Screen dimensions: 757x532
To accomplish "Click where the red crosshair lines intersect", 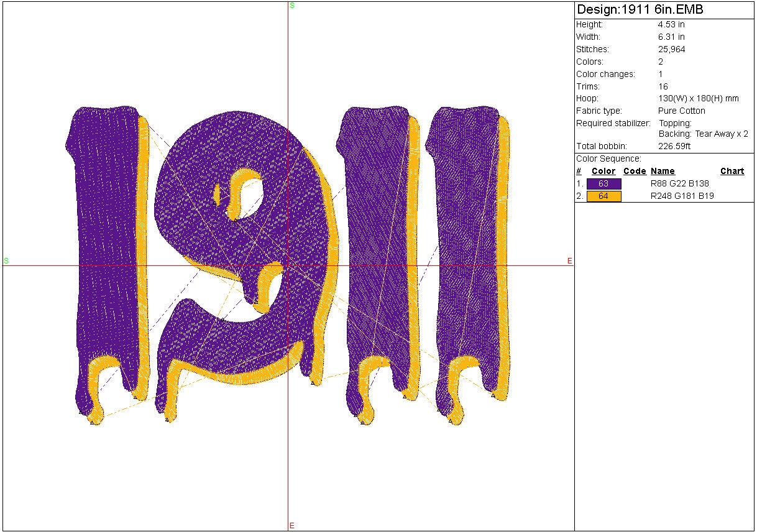I will click(x=288, y=265).
